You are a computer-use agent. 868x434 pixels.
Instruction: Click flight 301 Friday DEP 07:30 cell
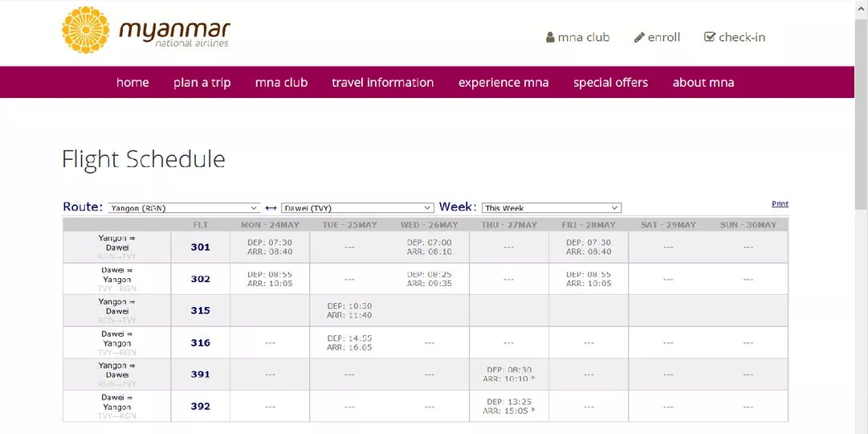click(x=589, y=248)
